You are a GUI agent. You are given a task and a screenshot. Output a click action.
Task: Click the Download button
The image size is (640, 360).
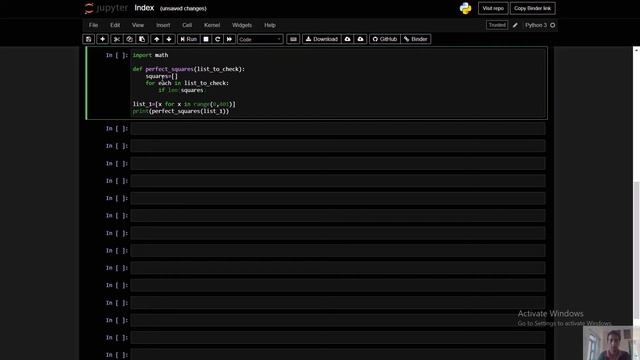(x=322, y=39)
